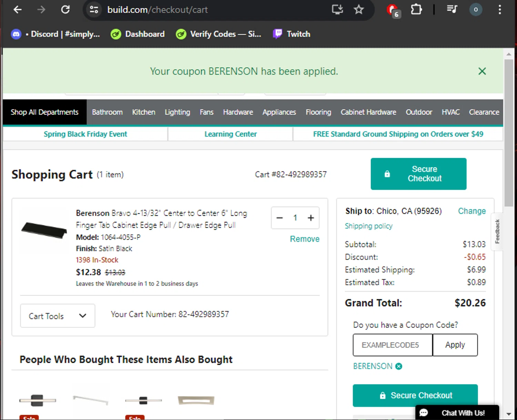This screenshot has width=517, height=420.
Task: Select the Grand Total amount $20.26
Action: coord(470,303)
